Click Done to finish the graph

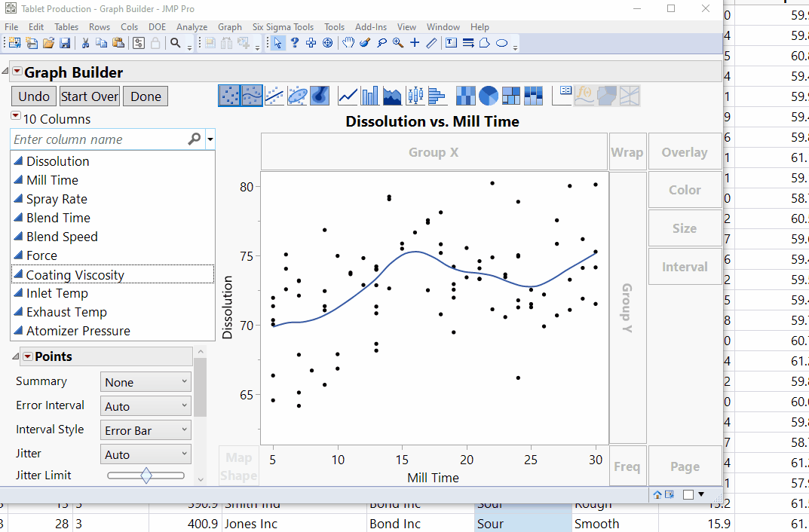pos(145,96)
